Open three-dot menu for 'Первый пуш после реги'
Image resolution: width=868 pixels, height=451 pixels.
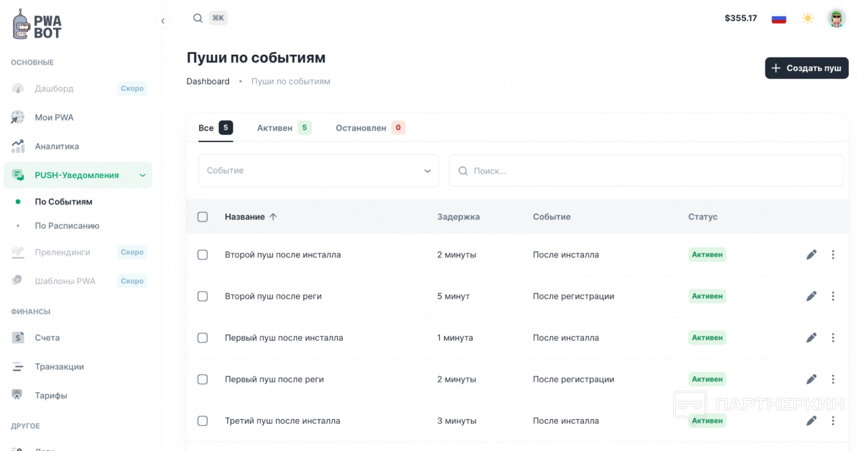833,379
